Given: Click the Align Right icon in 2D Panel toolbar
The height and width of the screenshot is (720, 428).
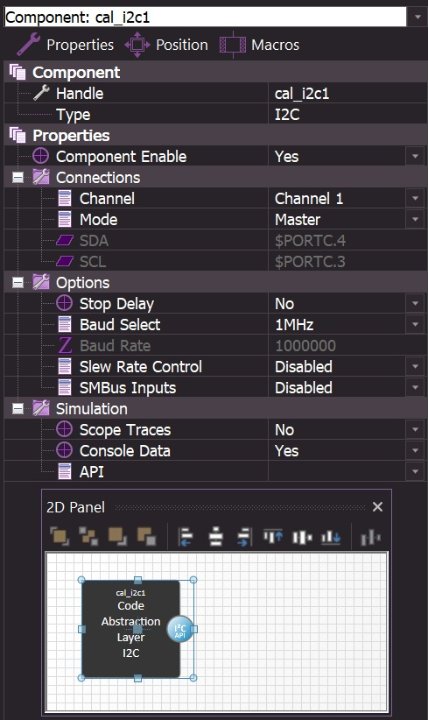Looking at the screenshot, I should [244, 536].
